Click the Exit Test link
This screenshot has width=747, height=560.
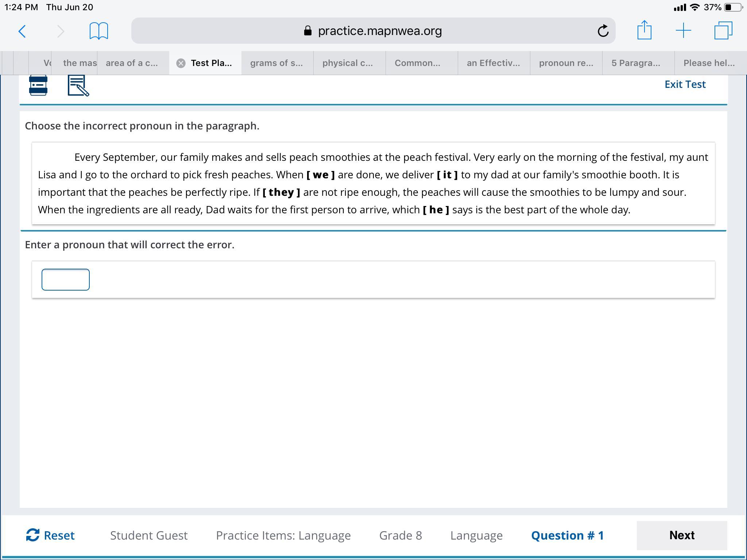pyautogui.click(x=685, y=85)
